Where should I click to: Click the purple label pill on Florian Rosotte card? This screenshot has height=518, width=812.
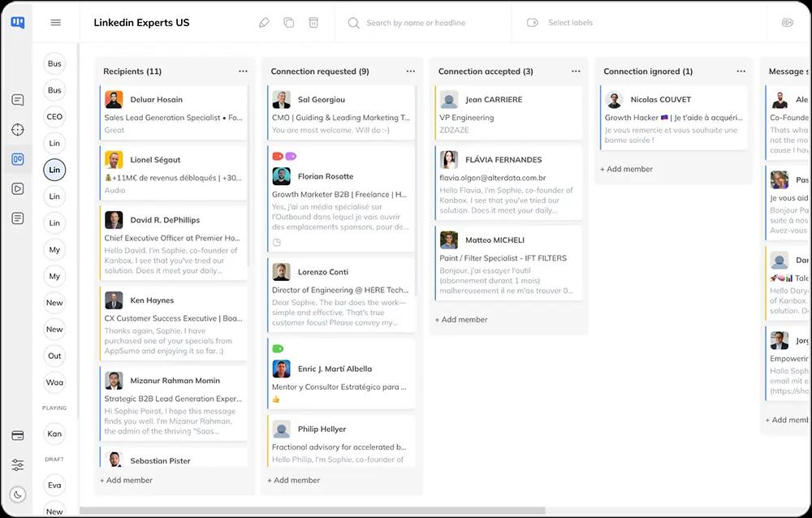click(x=291, y=156)
